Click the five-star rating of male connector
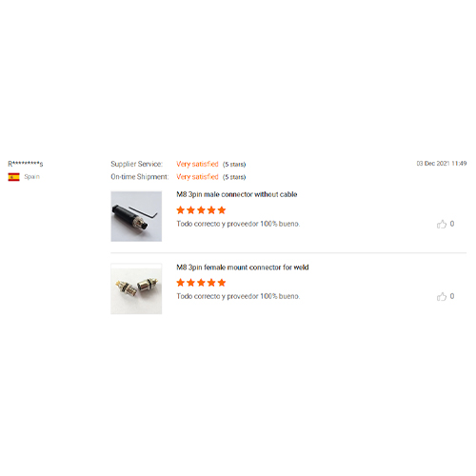 coord(201,210)
